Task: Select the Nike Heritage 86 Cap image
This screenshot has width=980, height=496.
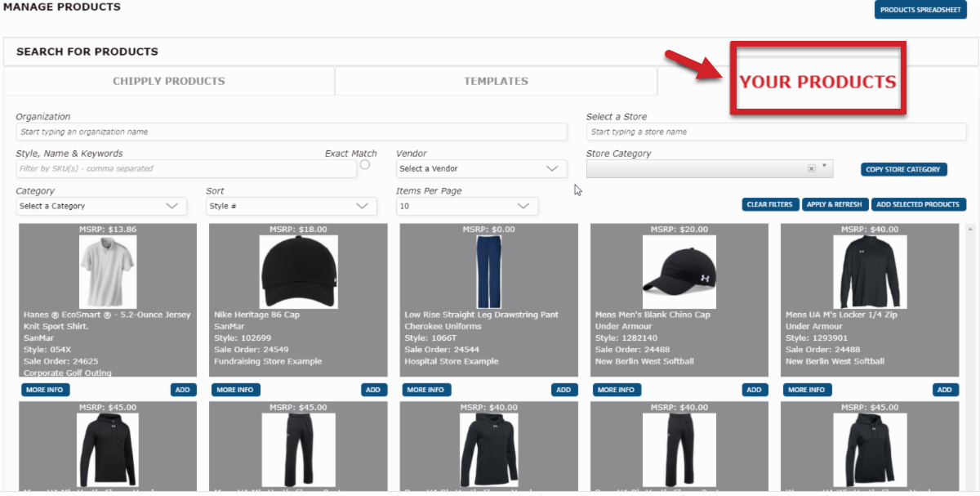Action: click(298, 272)
